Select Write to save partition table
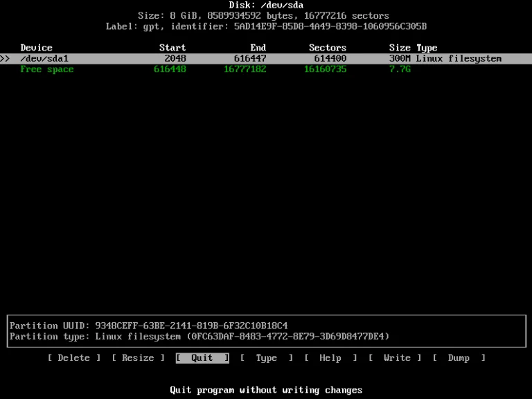The height and width of the screenshot is (399, 532). pyautogui.click(x=395, y=358)
